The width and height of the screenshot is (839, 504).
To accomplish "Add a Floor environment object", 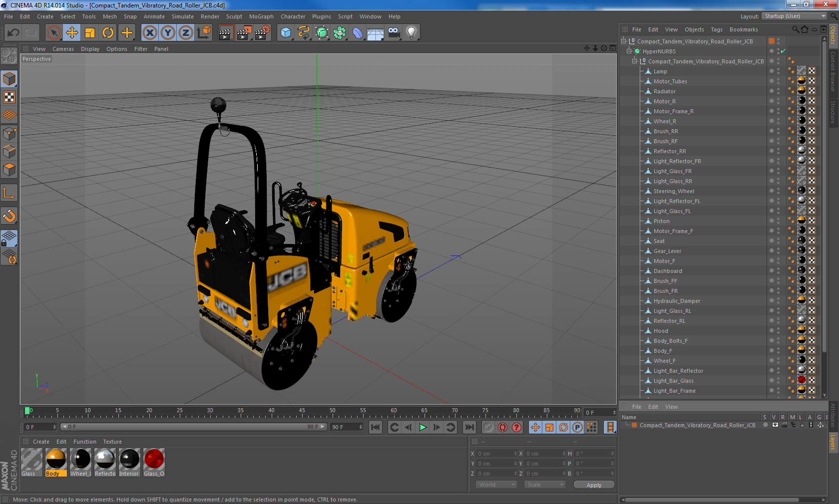I will [376, 33].
